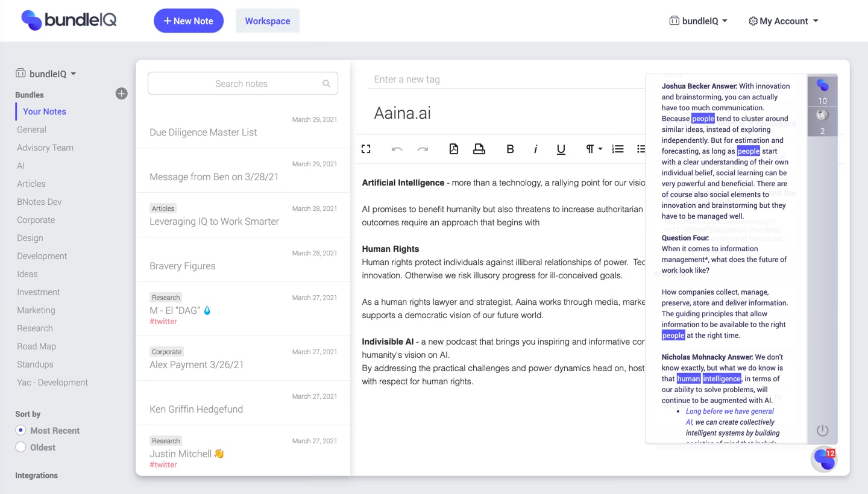The width and height of the screenshot is (868, 494).
Task: Click the Corporate label on Alex Payment note
Action: tap(166, 352)
